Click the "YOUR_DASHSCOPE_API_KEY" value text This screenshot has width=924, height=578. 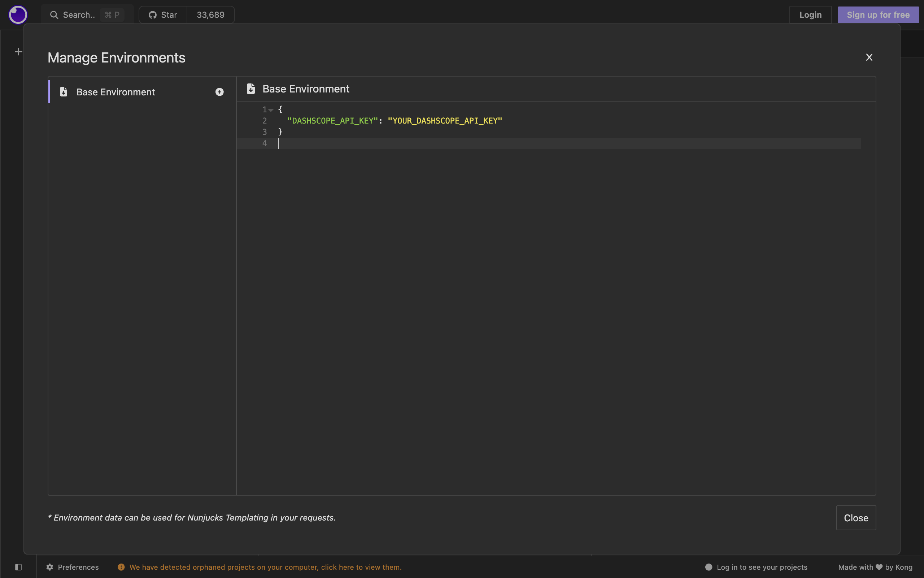(445, 121)
